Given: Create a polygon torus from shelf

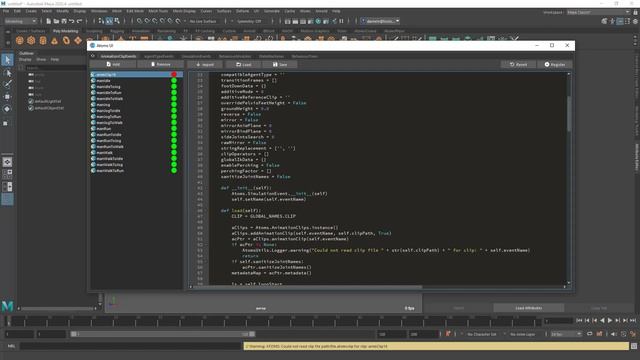Looking at the screenshot, I should [66, 40].
